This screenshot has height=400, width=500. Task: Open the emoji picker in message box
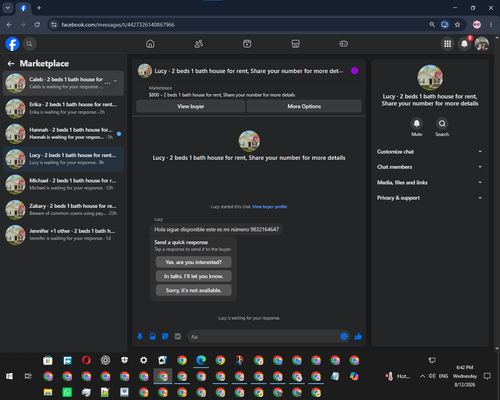pos(344,336)
